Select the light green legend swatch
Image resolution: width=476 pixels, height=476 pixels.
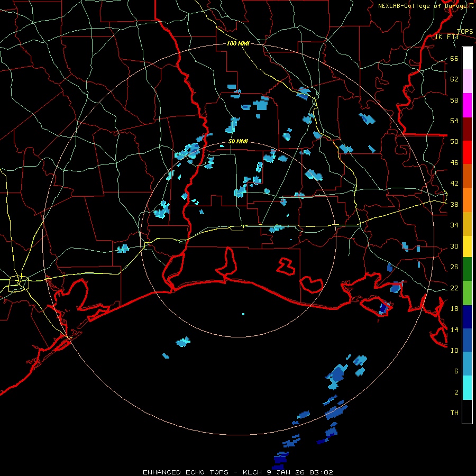click(467, 293)
